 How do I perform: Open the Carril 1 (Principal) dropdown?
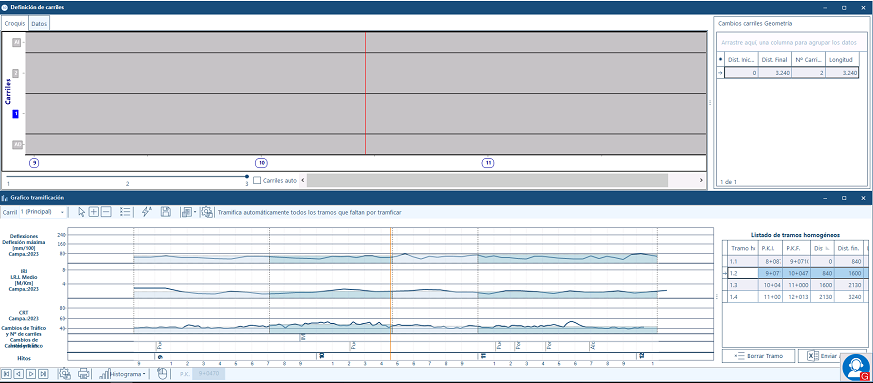point(42,212)
